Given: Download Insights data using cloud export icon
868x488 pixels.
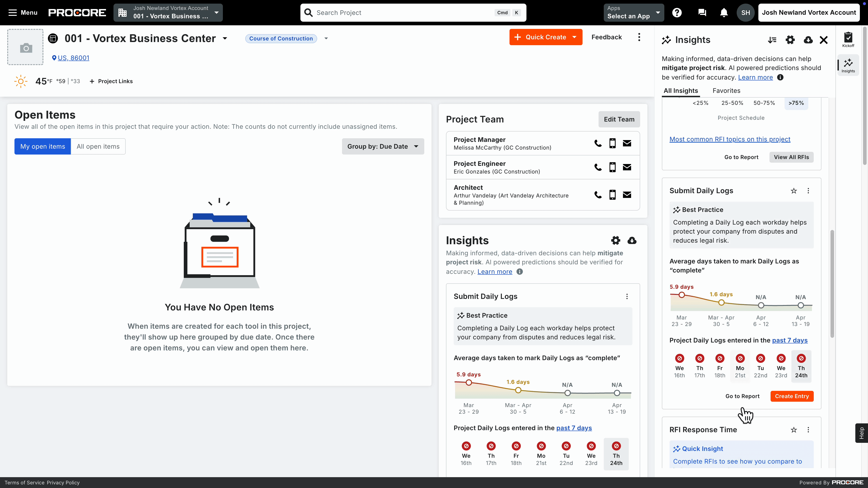Looking at the screenshot, I should pos(808,40).
